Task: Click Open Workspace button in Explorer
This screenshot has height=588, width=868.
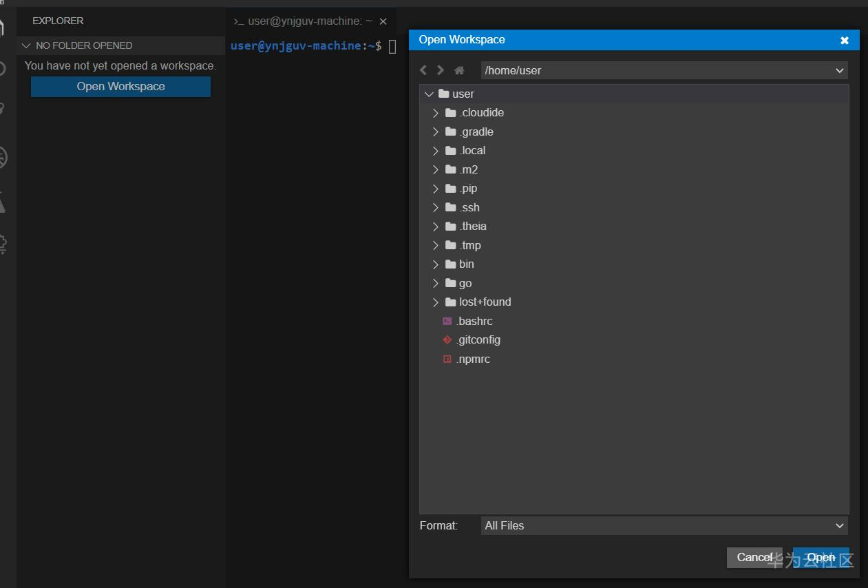Action: (120, 86)
